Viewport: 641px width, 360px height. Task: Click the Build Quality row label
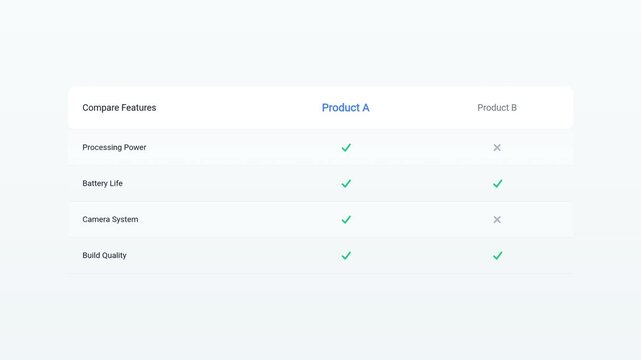pos(104,255)
